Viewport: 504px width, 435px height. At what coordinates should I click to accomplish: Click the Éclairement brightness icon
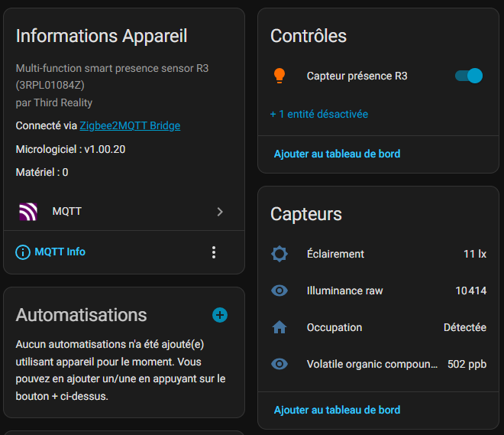point(279,254)
